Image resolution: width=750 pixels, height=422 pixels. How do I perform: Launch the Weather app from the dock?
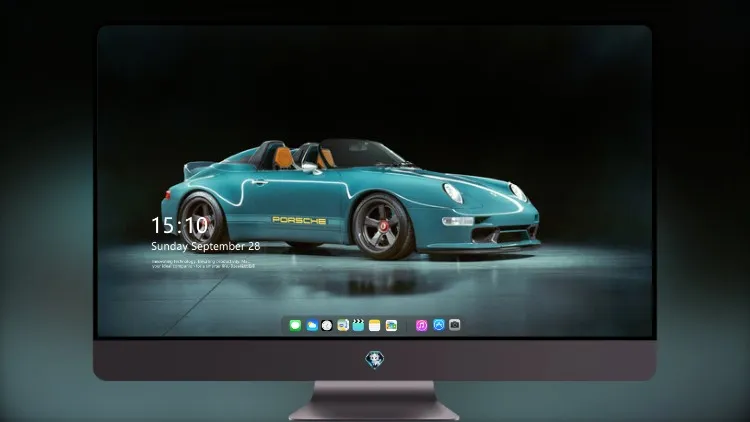[x=312, y=325]
